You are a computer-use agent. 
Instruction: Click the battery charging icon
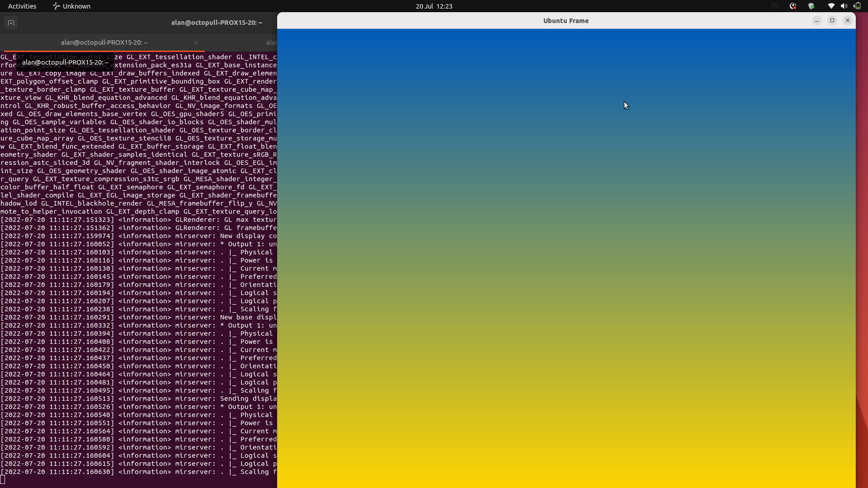(x=857, y=6)
